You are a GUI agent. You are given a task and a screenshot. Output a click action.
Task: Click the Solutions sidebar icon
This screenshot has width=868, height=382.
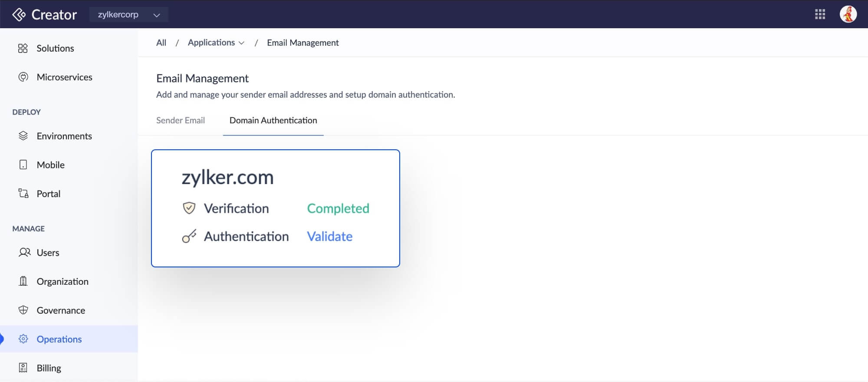pyautogui.click(x=23, y=48)
